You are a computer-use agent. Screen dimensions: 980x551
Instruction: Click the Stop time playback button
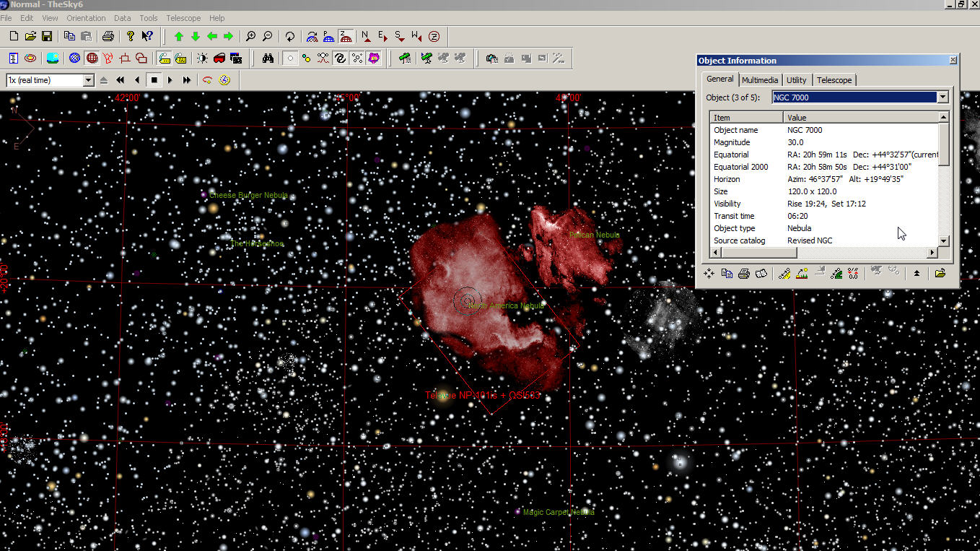[x=154, y=80]
